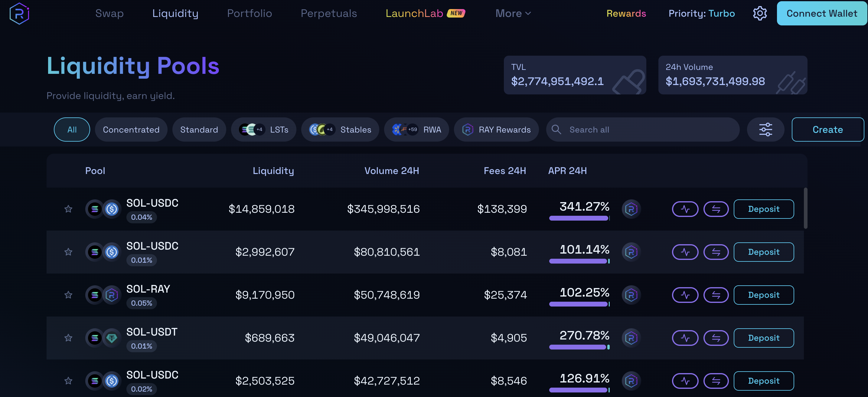This screenshot has height=397, width=868.
Task: Filter by LSTs pools
Action: point(263,130)
